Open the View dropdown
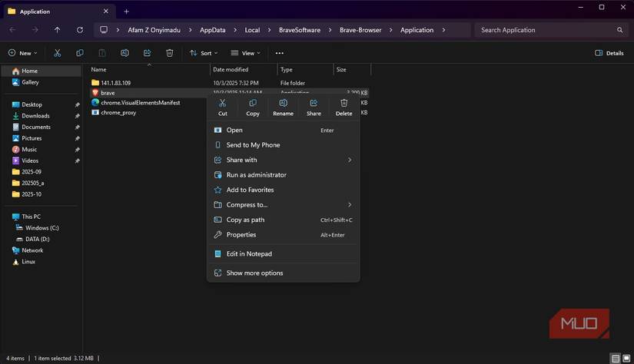This screenshot has width=634, height=364. pyautogui.click(x=245, y=53)
